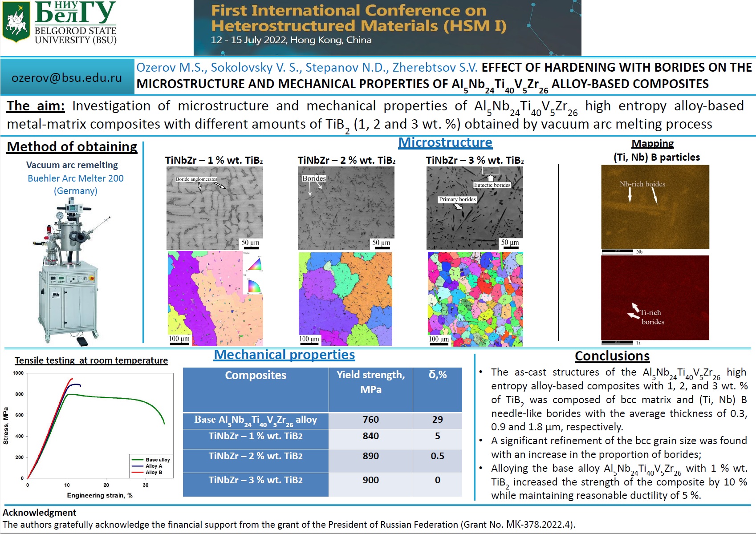Image resolution: width=756 pixels, height=534 pixels.
Task: Open the 1 % wt. TiB2 SEM micrograph
Action: (x=214, y=208)
